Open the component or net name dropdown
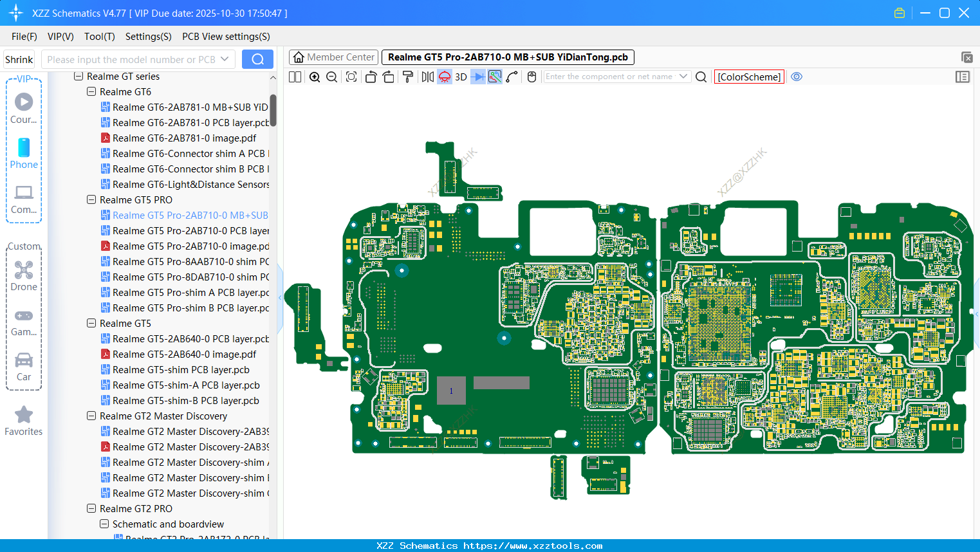This screenshot has height=552, width=980. 683,77
